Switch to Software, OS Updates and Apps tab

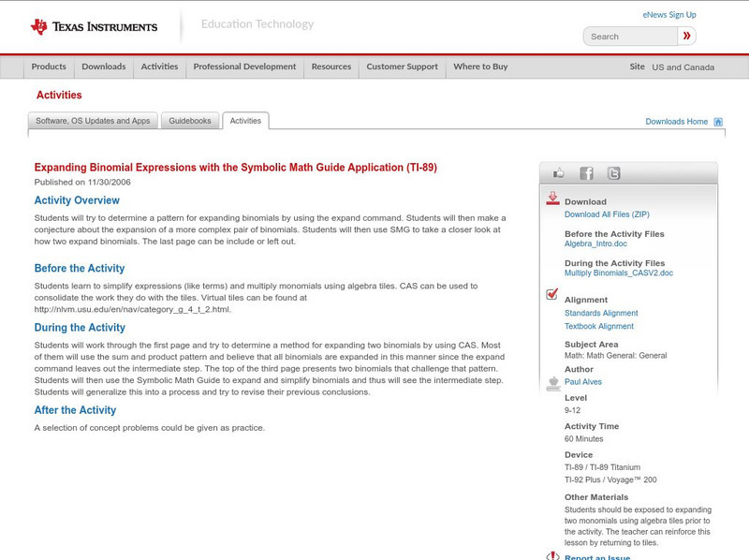point(93,121)
